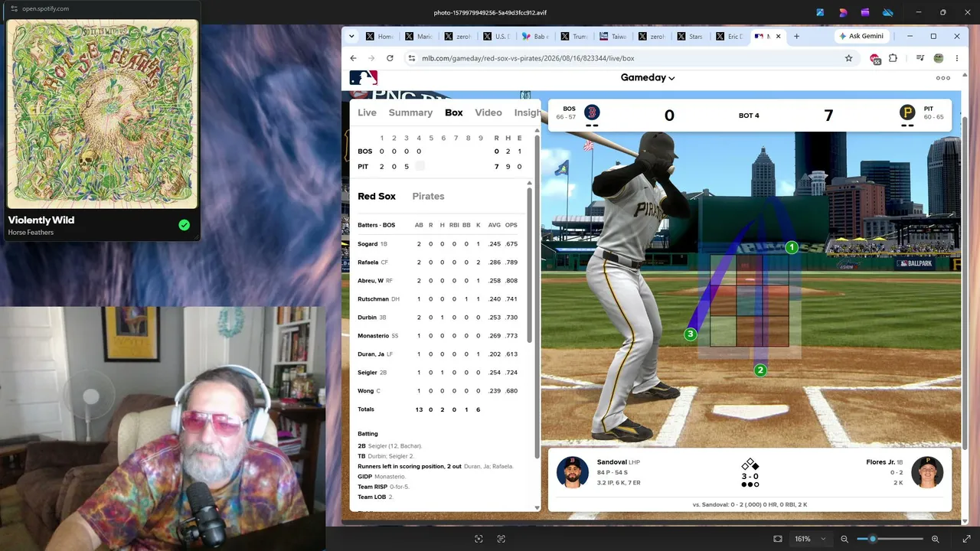The width and height of the screenshot is (980, 551).
Task: Click the Photos zoom slider
Action: tap(890, 539)
